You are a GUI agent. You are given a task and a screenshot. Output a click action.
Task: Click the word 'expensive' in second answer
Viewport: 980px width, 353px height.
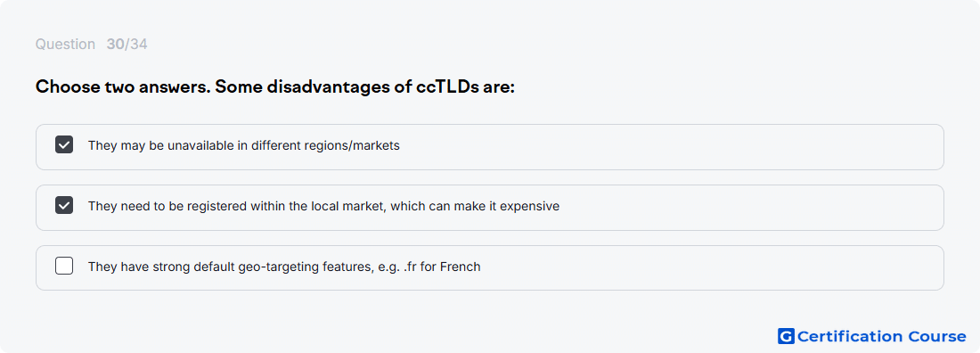(533, 206)
